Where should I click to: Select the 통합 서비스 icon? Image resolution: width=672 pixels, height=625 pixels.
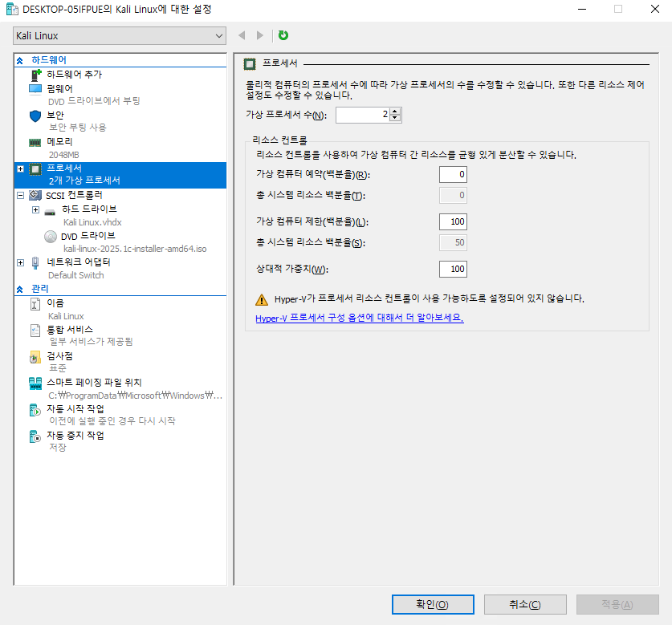[35, 331]
